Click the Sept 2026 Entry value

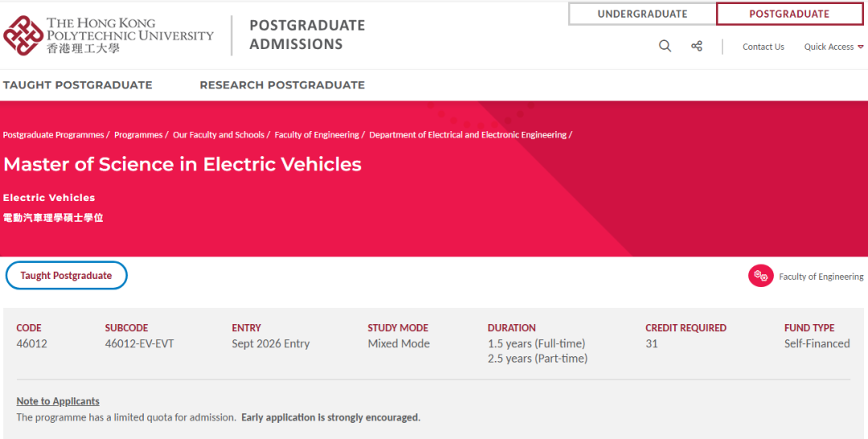[x=271, y=343]
